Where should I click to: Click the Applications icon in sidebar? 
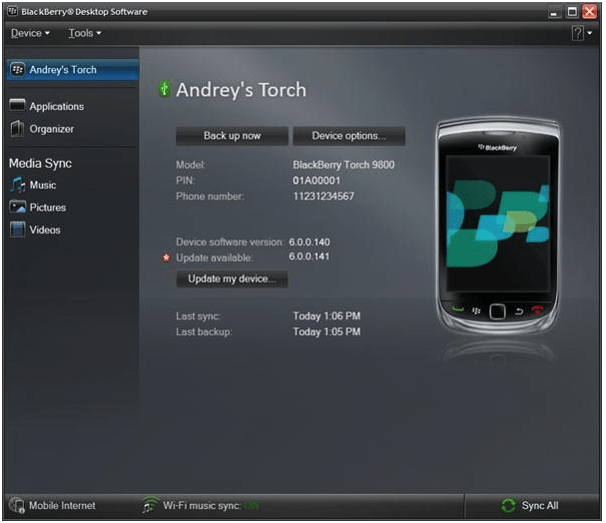pos(17,105)
